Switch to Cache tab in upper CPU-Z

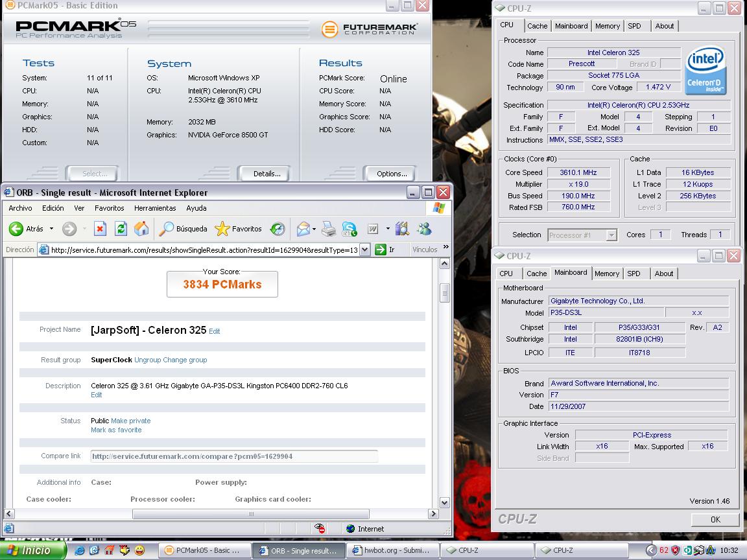click(537, 26)
